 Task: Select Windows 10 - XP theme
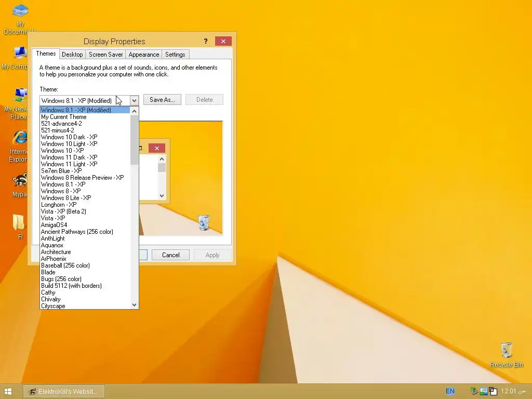(85, 151)
